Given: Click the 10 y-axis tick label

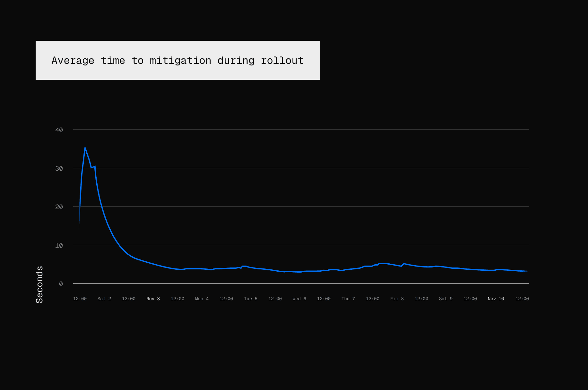Looking at the screenshot, I should 59,245.
